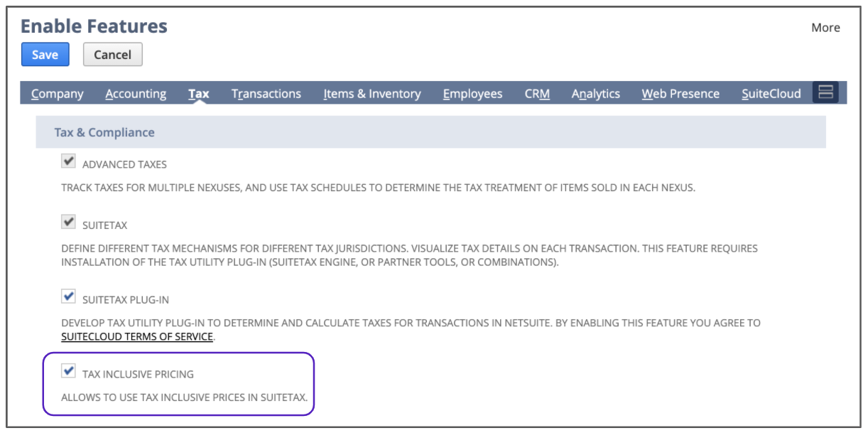Viewport: 868px width, 438px height.
Task: Open the Accounting tab
Action: [x=136, y=94]
